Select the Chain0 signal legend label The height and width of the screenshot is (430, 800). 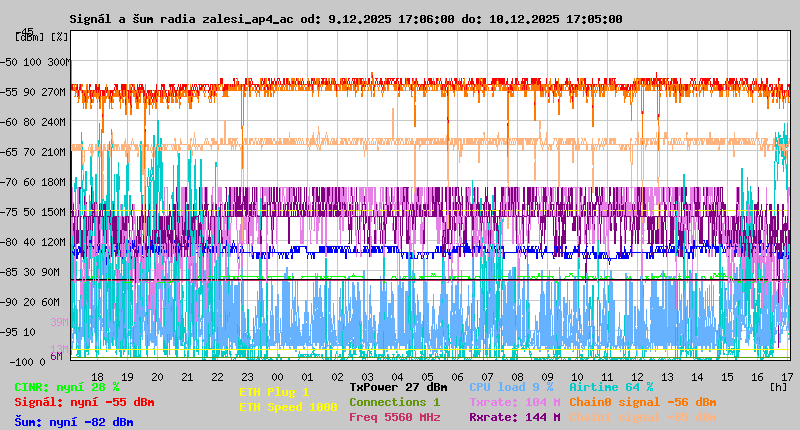tap(642, 402)
